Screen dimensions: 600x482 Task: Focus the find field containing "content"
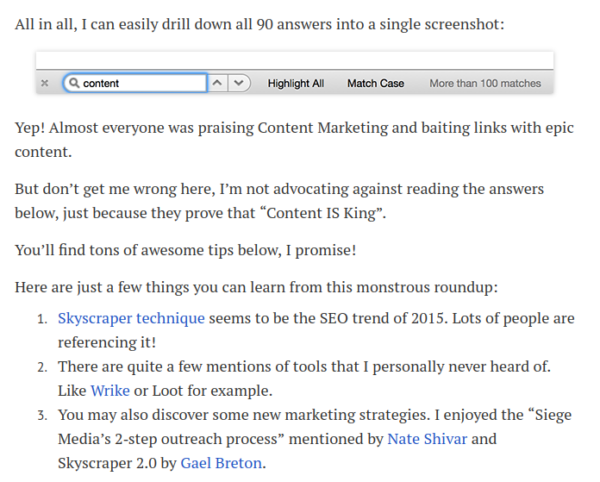coord(135,83)
